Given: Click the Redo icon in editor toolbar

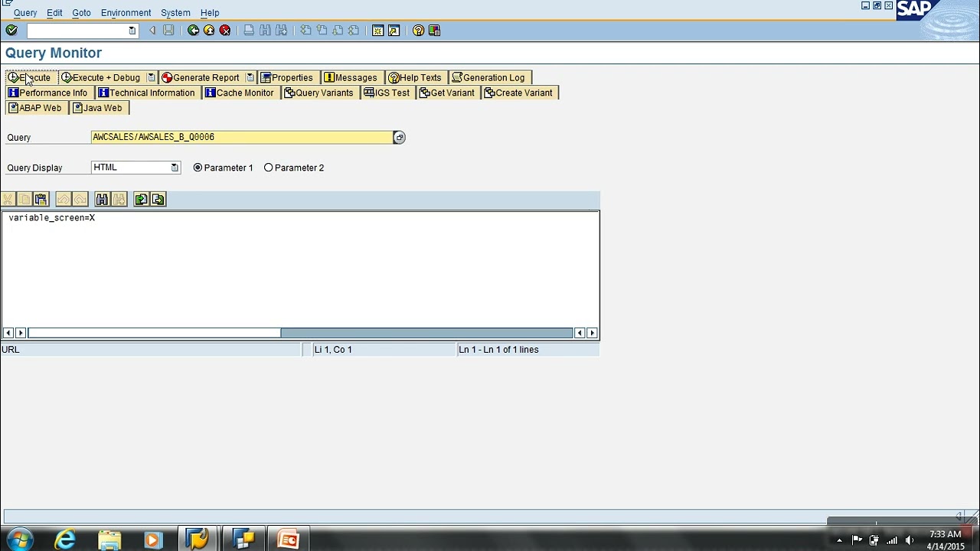Looking at the screenshot, I should click(80, 200).
